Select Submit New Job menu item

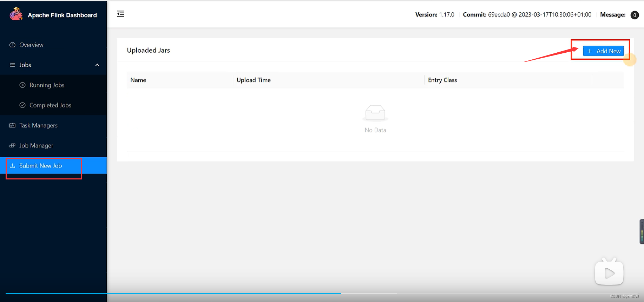(53, 165)
